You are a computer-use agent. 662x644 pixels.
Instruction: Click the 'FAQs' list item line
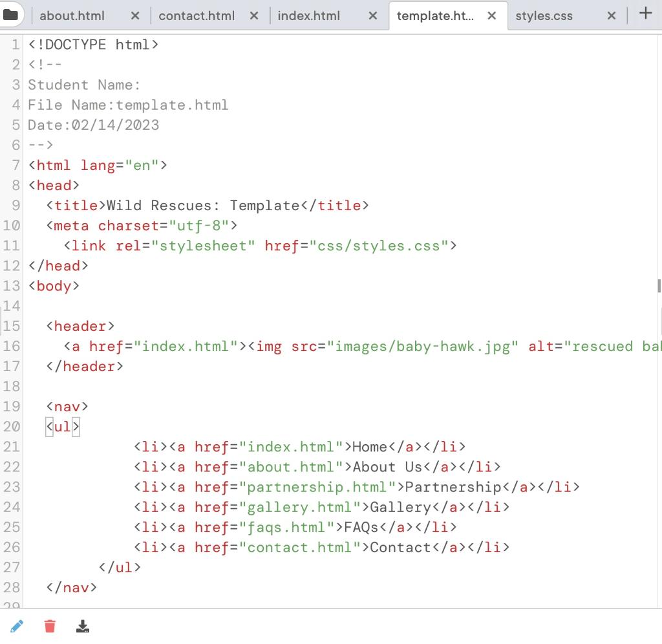point(295,528)
